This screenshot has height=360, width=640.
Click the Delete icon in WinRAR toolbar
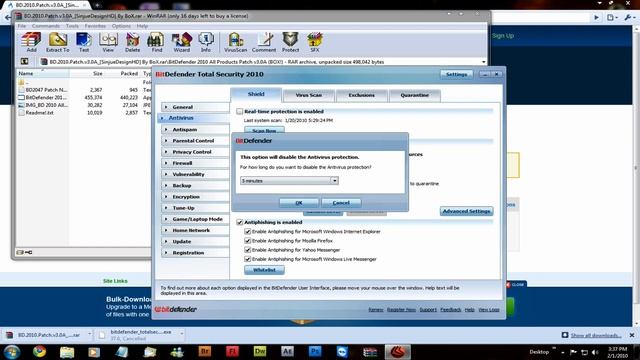coord(132,42)
